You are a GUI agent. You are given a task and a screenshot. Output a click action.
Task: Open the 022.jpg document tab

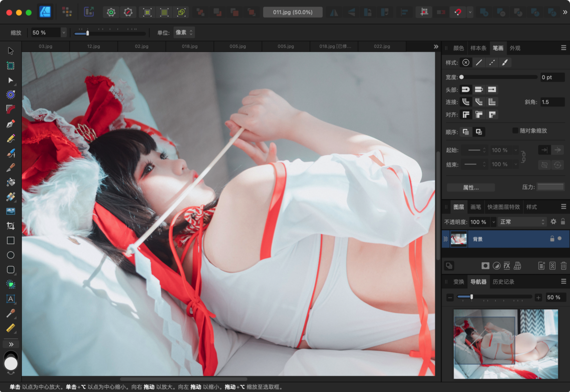(x=382, y=47)
